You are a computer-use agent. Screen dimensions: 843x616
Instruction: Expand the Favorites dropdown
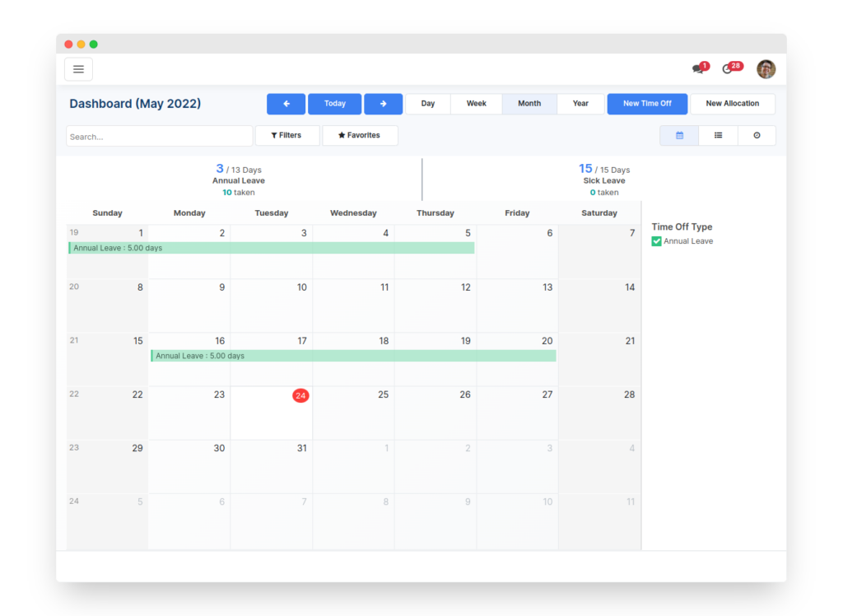pyautogui.click(x=360, y=134)
